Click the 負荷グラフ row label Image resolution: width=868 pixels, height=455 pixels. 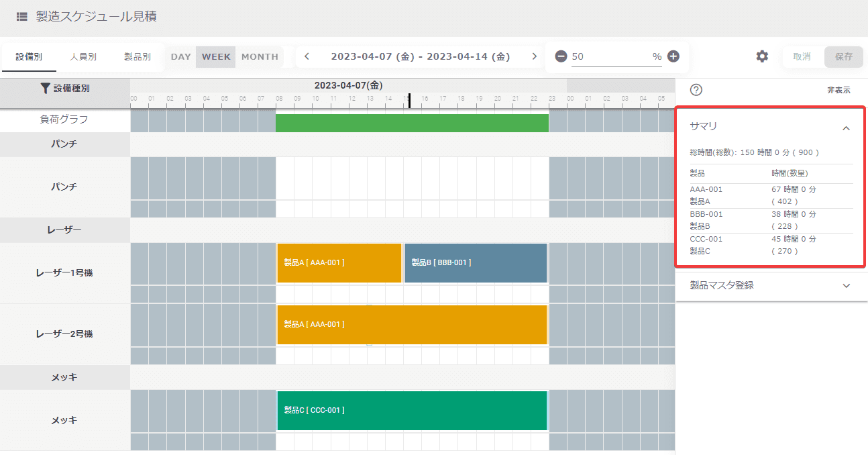[x=65, y=119]
